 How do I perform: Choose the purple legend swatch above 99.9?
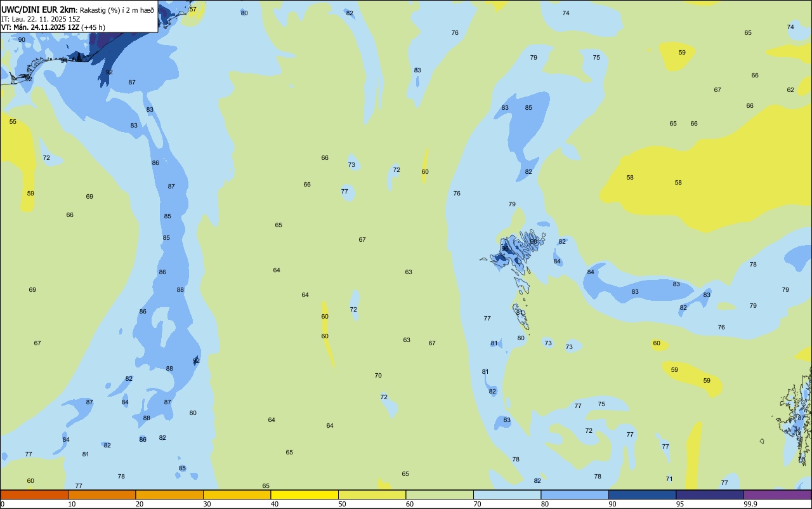[778, 494]
